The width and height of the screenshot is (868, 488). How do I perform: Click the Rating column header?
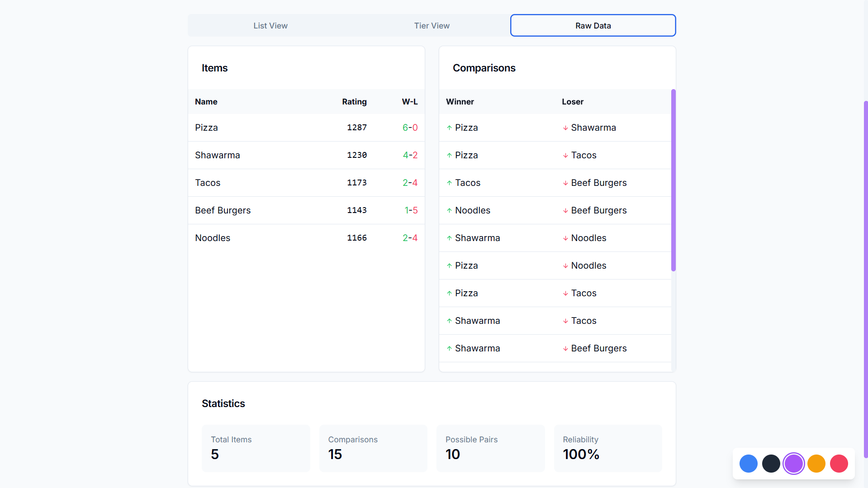[354, 102]
